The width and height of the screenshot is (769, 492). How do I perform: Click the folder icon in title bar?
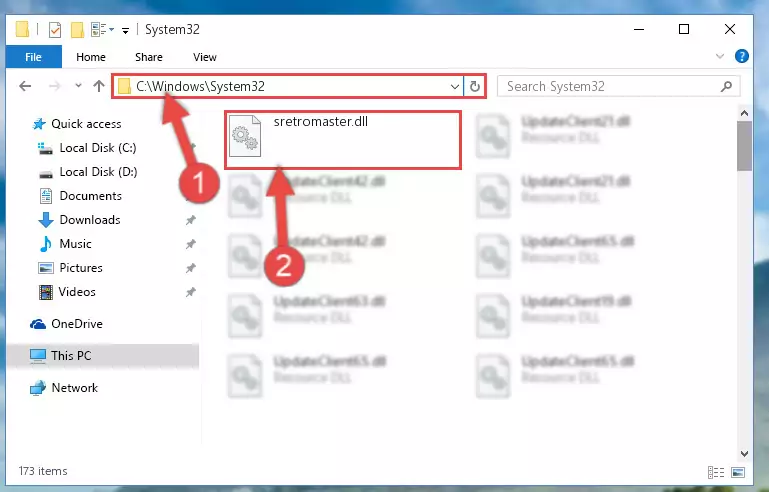point(22,29)
